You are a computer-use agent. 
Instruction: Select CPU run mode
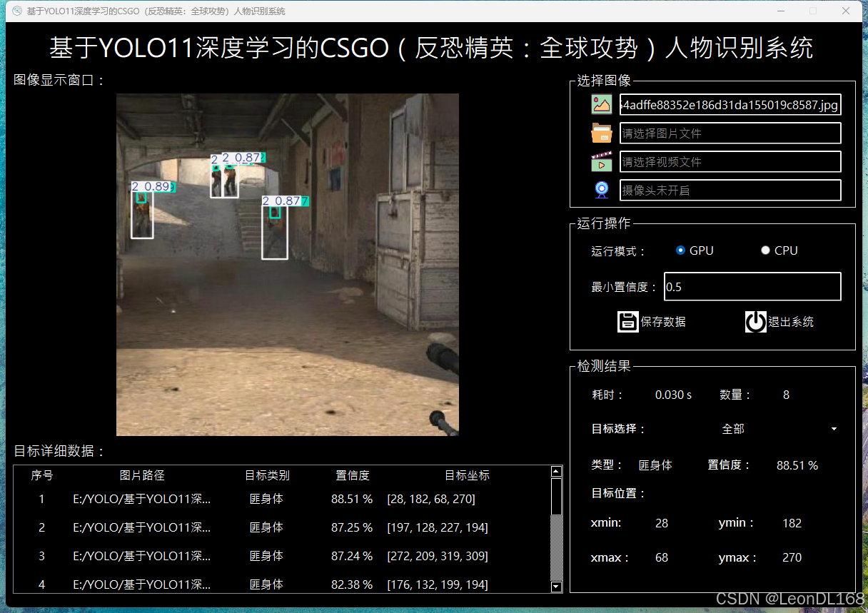click(779, 250)
